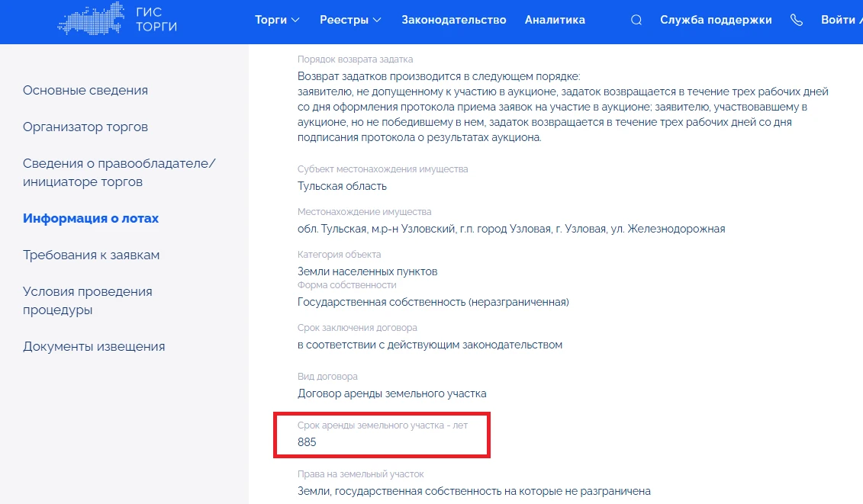Open the Законодательство menu item
Image resolution: width=863 pixels, height=504 pixels.
point(453,20)
